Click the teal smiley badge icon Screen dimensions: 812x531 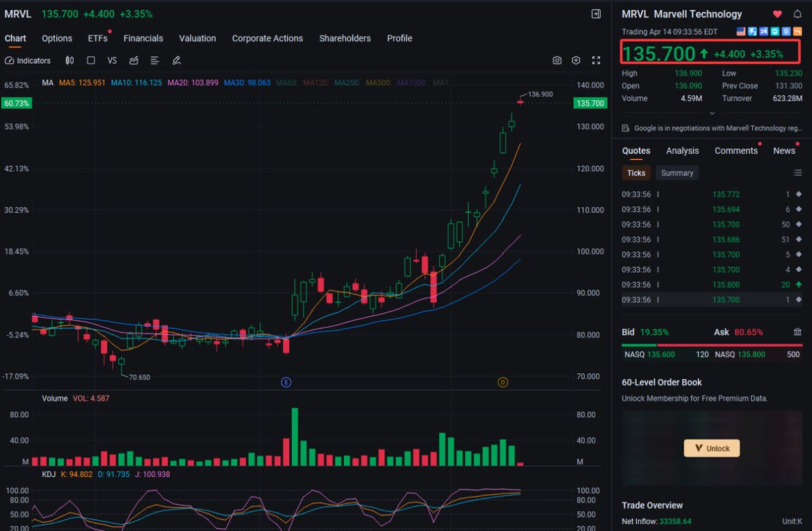pyautogui.click(x=775, y=31)
